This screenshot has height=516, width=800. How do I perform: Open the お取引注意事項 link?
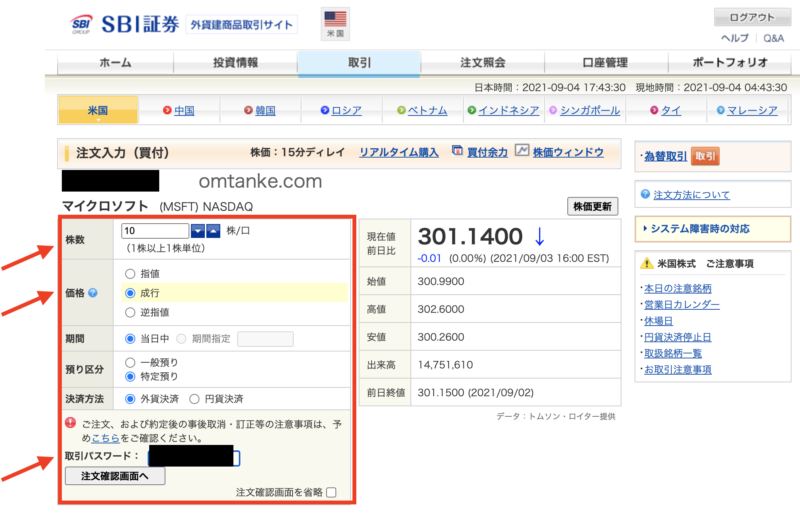click(678, 370)
